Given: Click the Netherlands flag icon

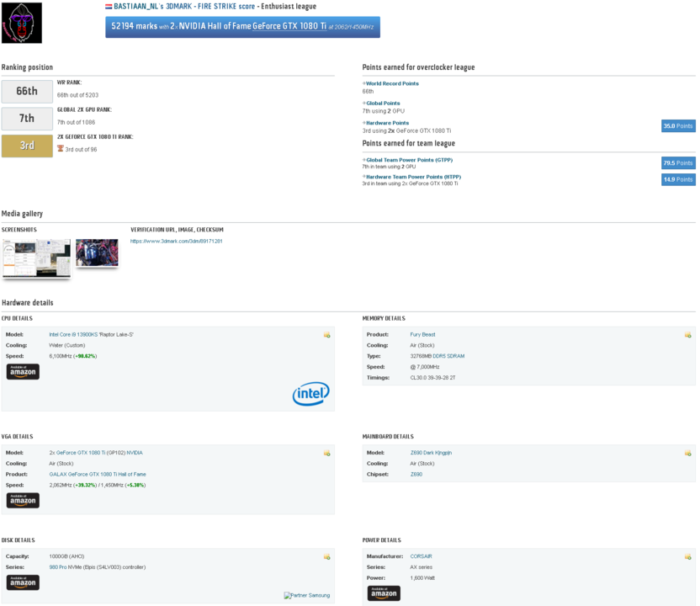Looking at the screenshot, I should 109,6.
